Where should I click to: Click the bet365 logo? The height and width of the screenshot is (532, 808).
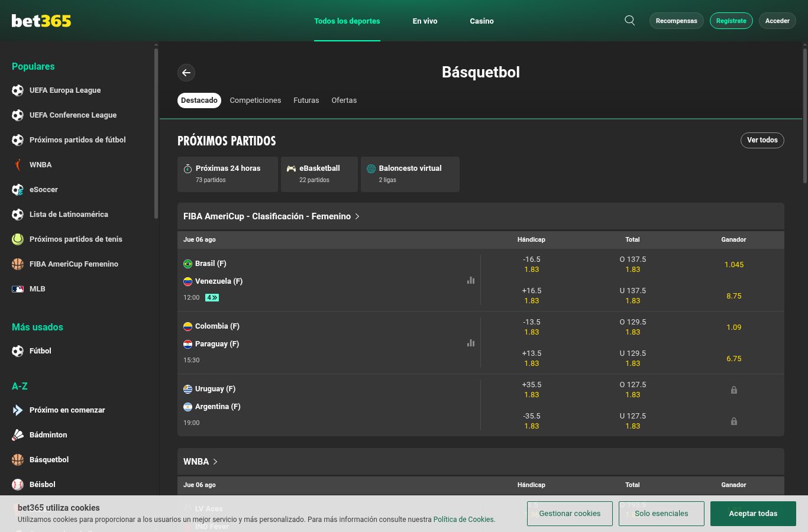point(41,21)
